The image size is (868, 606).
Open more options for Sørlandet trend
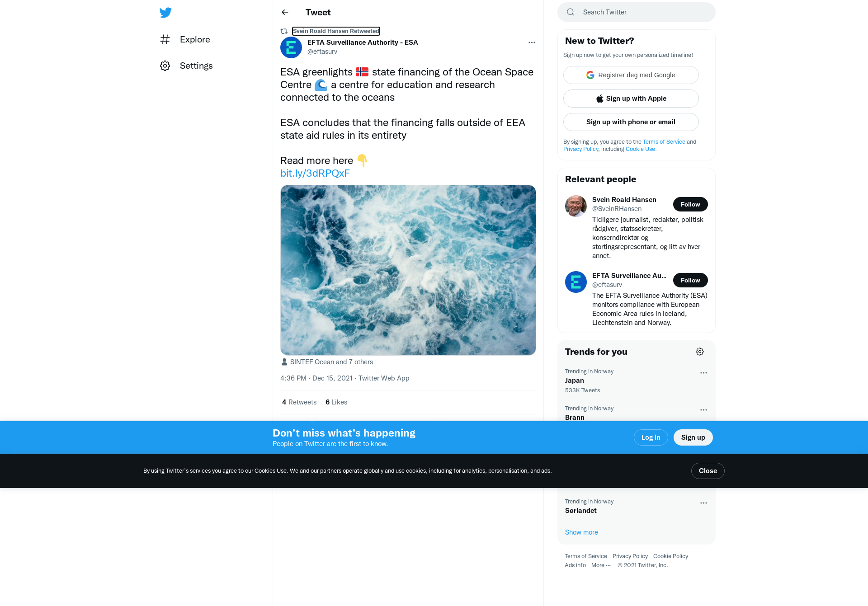[x=703, y=503]
